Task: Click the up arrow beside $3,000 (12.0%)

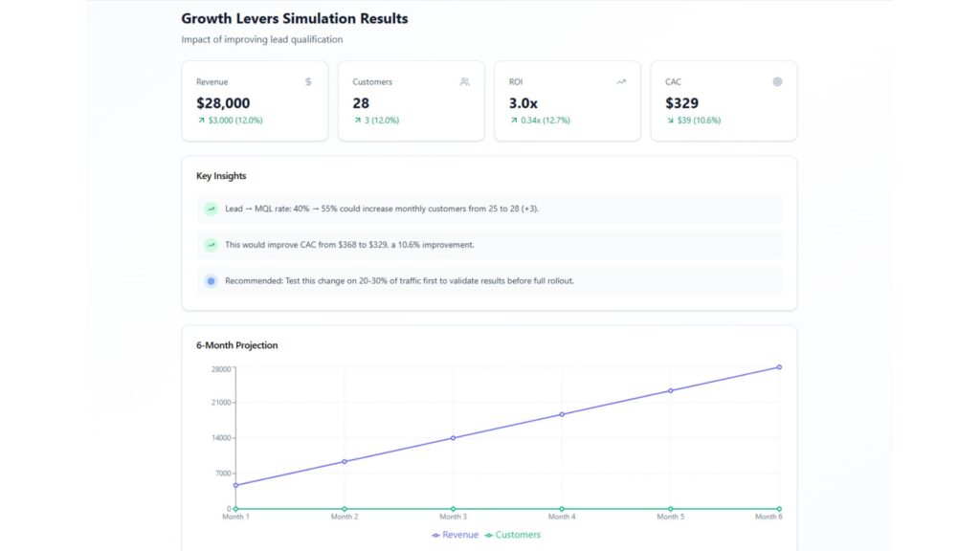Action: (201, 121)
